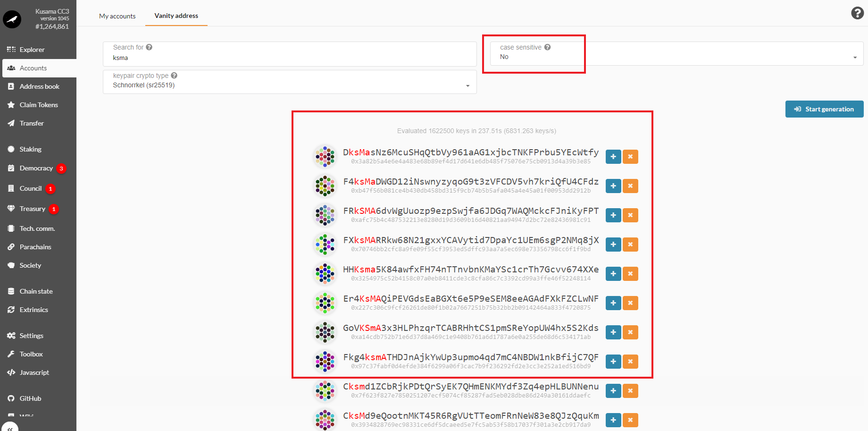868x431 pixels.
Task: Open Treasury in the sidebar
Action: click(x=38, y=209)
